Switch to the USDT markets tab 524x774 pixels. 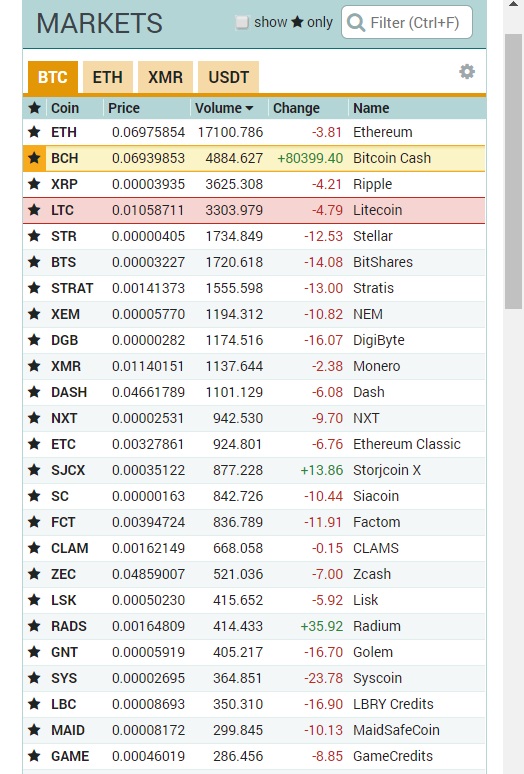point(228,77)
